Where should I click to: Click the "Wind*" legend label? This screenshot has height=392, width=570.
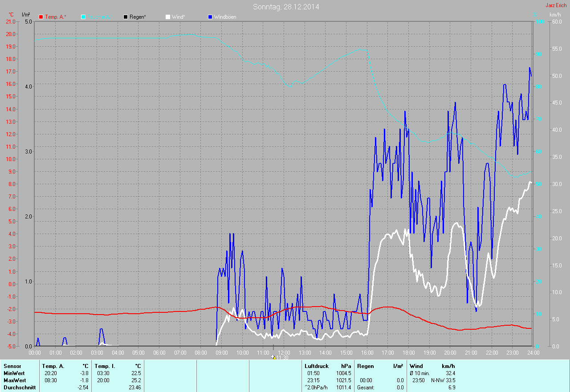pos(179,17)
